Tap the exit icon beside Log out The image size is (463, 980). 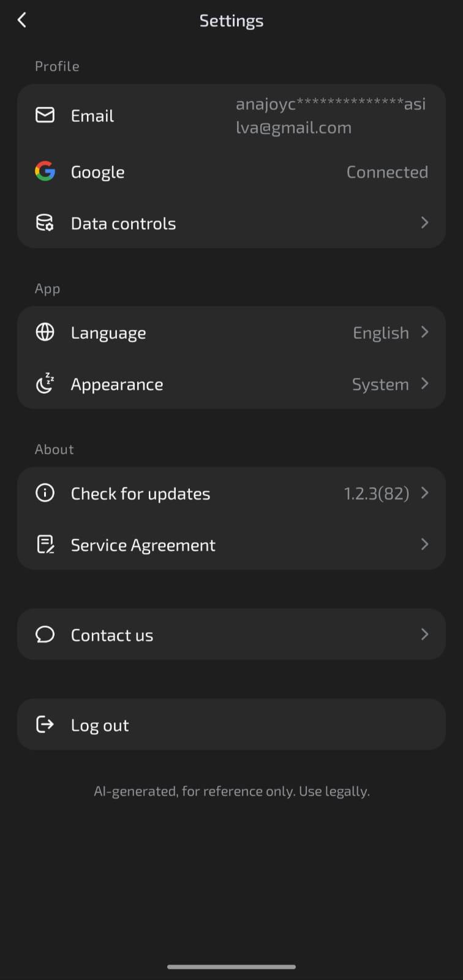click(45, 725)
